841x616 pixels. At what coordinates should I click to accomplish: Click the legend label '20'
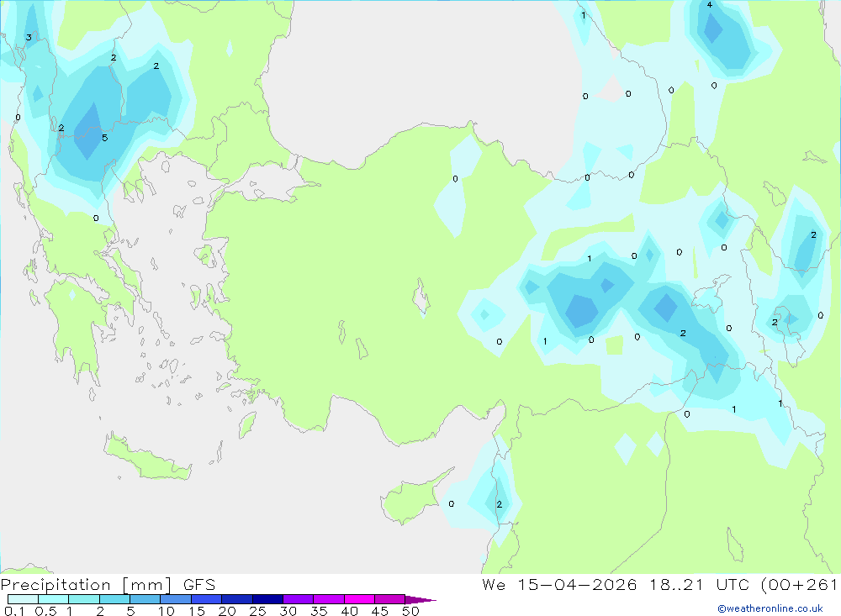227,611
